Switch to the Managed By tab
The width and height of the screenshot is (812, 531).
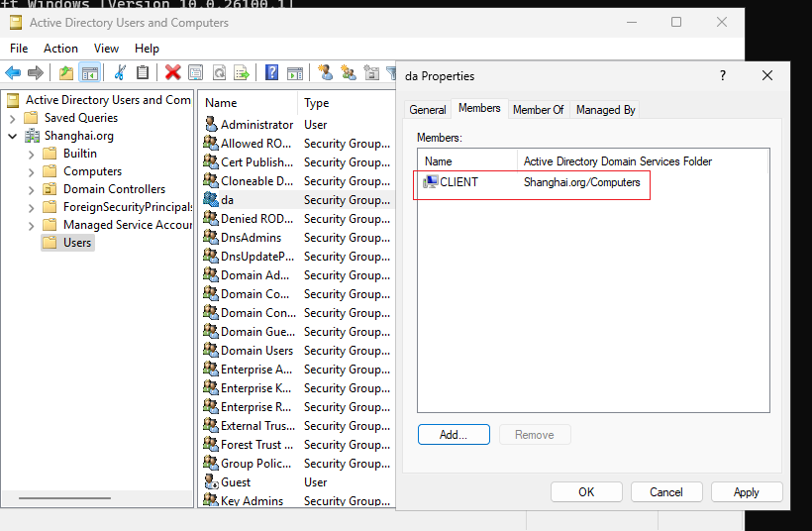click(605, 110)
